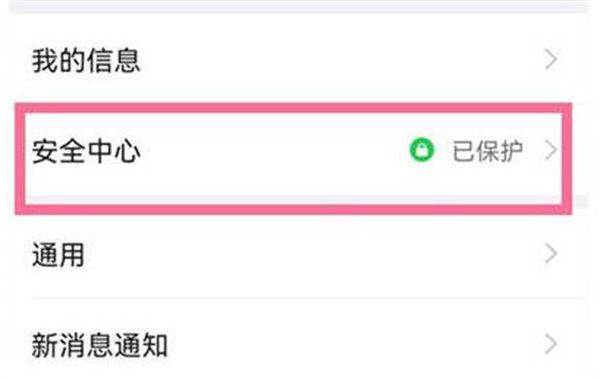Click the arrow next to 通用

tap(550, 254)
